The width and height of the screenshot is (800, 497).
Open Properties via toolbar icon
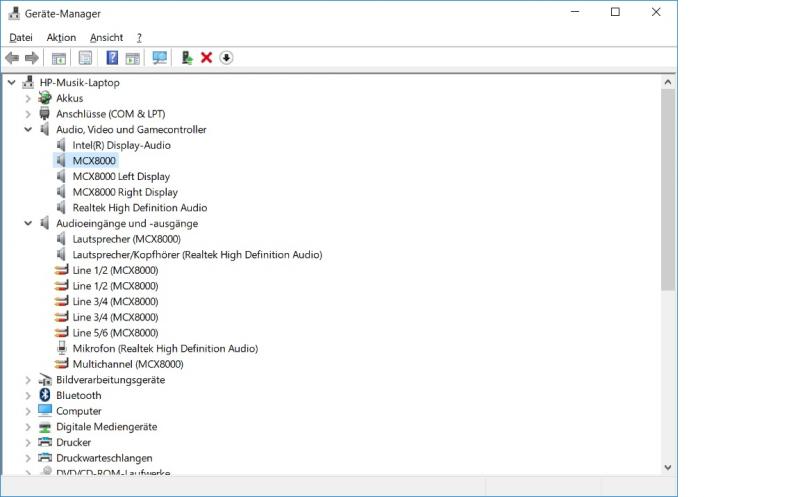(x=85, y=58)
